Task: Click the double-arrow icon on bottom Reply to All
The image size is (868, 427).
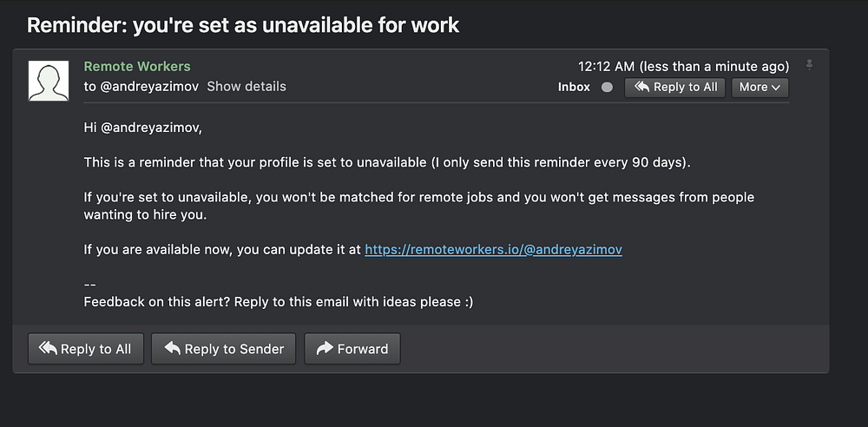Action: point(48,349)
